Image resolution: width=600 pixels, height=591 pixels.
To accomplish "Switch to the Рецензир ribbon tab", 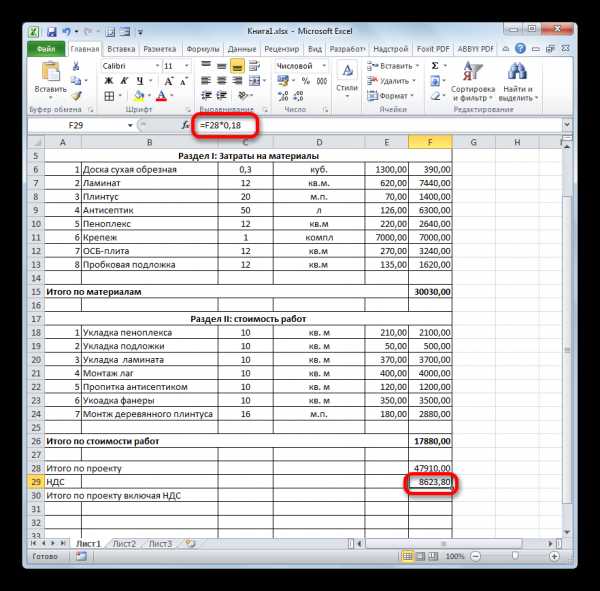I will pos(282,49).
